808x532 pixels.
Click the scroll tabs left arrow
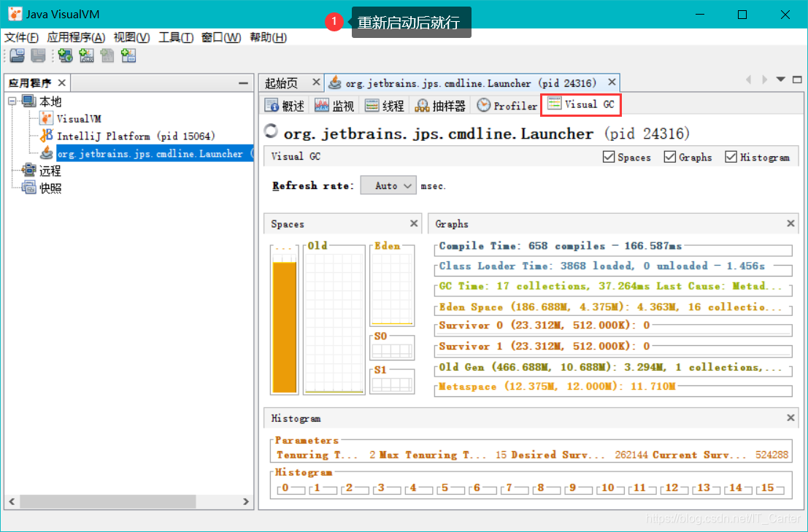click(x=749, y=80)
